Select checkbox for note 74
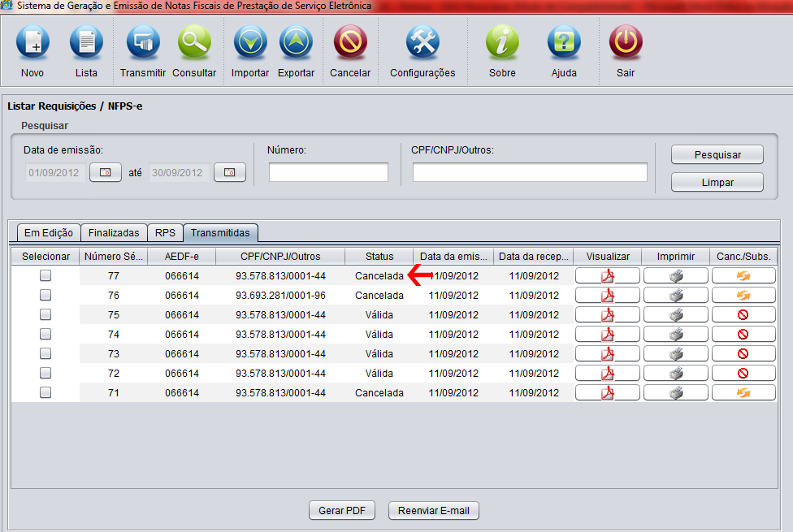Image resolution: width=793 pixels, height=532 pixels. coord(45,334)
